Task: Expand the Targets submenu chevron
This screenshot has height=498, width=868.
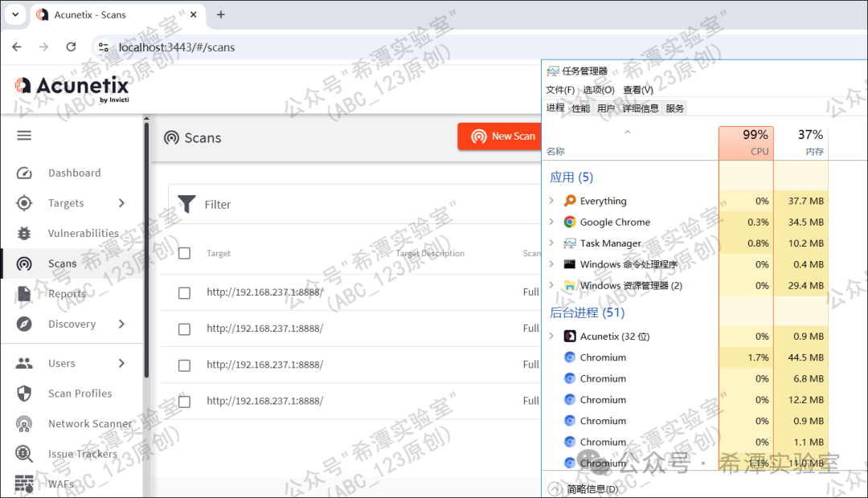Action: click(122, 203)
